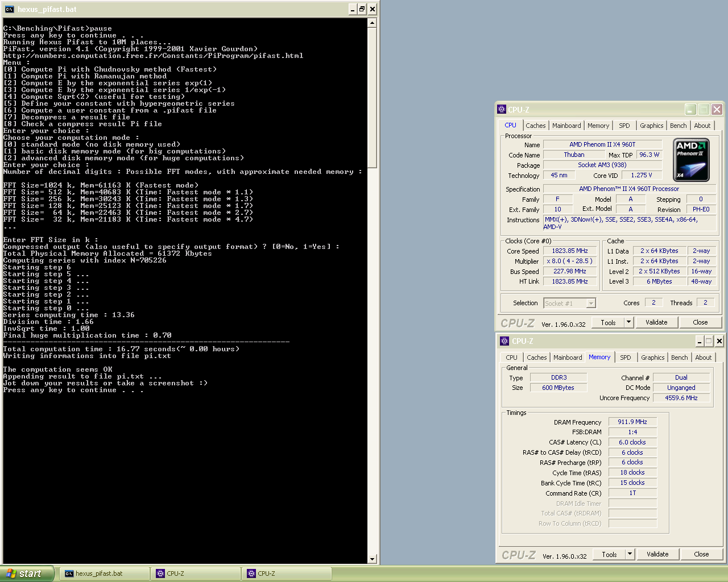The width and height of the screenshot is (728, 582).
Task: Open Bench tab in bottom CPU-Z
Action: (x=680, y=357)
